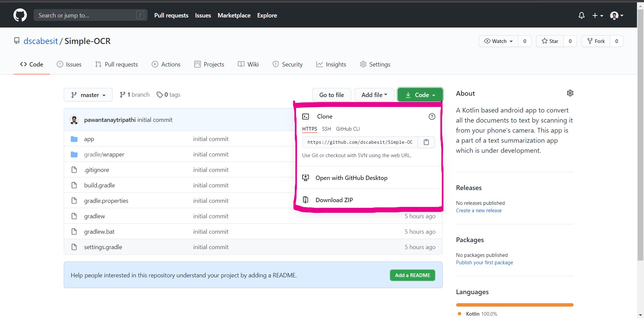Open the gradle/wrapper folder link
This screenshot has height=318, width=644.
pos(104,154)
